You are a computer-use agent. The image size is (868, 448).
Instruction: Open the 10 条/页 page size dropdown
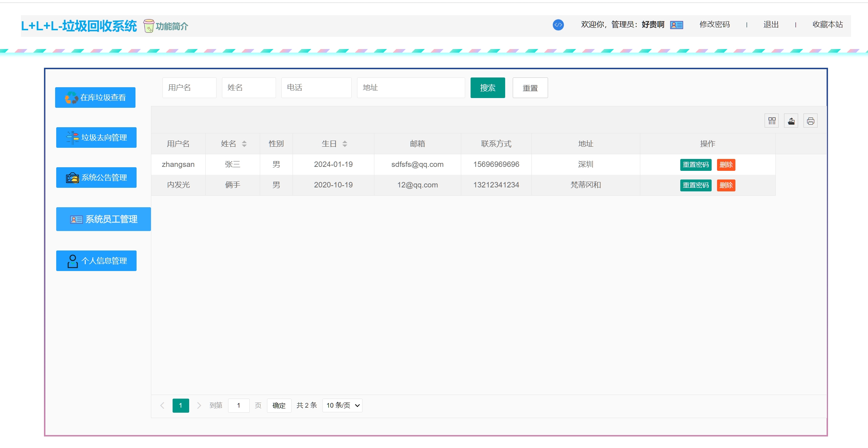342,405
